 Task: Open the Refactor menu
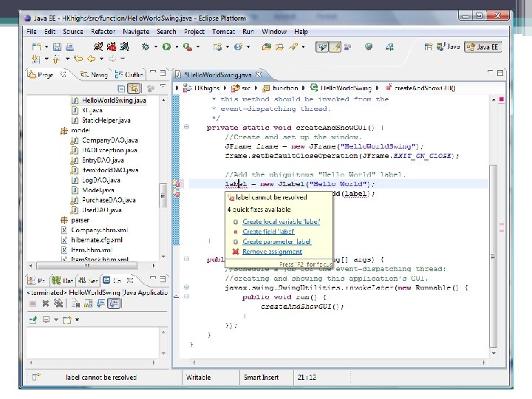click(x=103, y=32)
